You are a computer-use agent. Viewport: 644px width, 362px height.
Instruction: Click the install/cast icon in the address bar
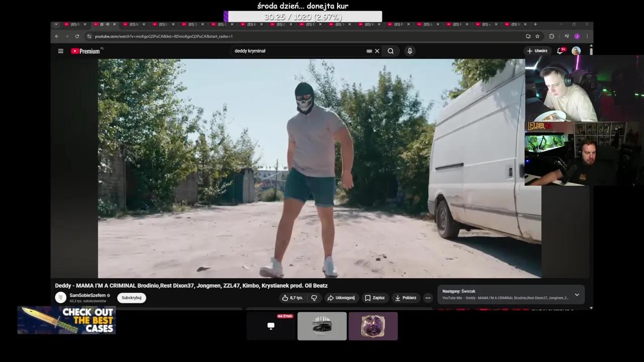tap(528, 36)
